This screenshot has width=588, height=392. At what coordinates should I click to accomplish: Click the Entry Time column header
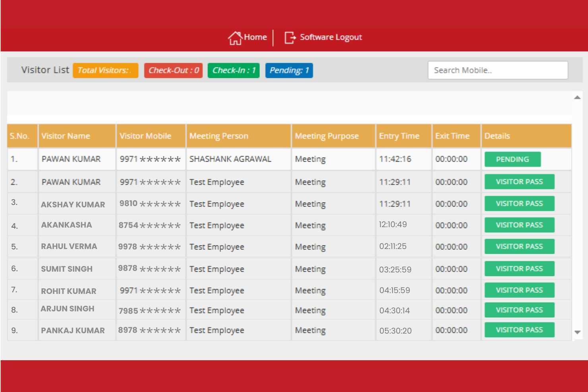click(404, 136)
